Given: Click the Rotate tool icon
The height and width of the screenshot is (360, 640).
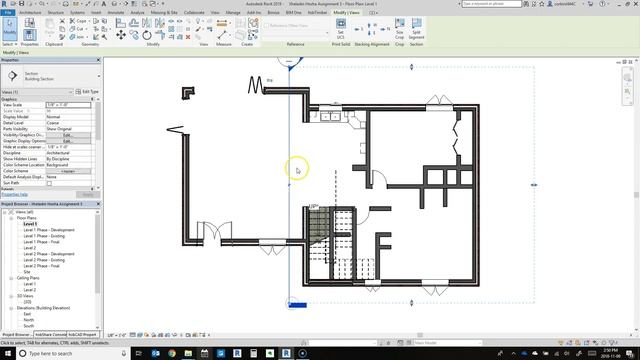Looking at the screenshot, I should [x=147, y=36].
